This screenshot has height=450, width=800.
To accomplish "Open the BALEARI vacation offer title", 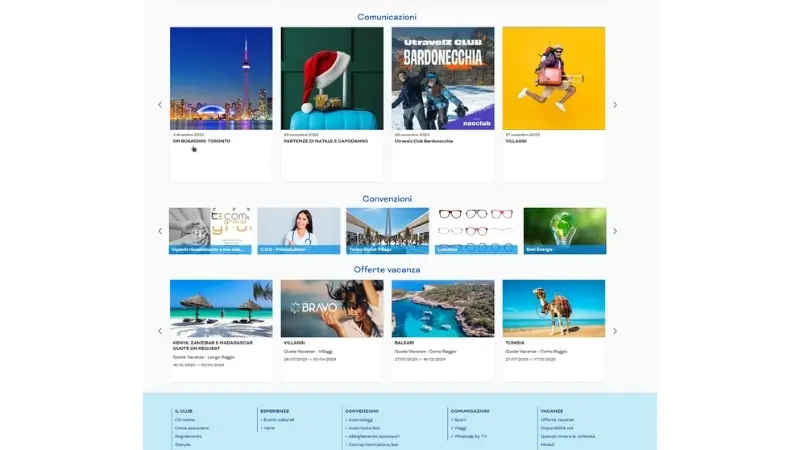I will (x=404, y=343).
